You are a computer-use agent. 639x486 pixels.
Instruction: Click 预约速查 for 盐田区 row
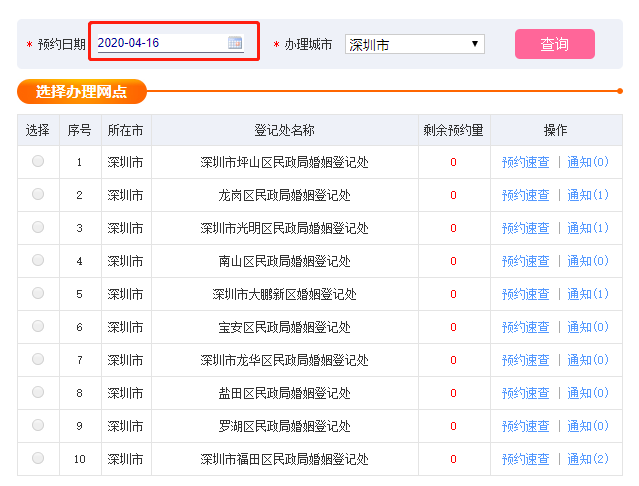525,393
